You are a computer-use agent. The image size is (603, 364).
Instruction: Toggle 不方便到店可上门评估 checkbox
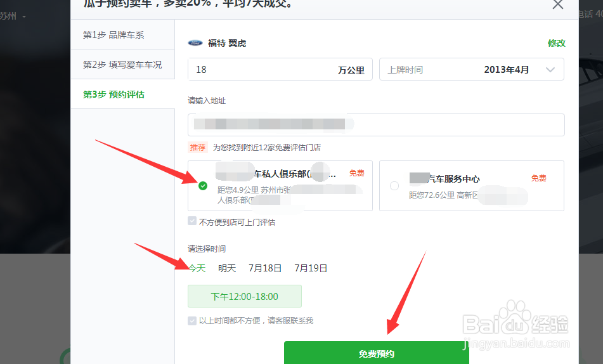(x=192, y=221)
